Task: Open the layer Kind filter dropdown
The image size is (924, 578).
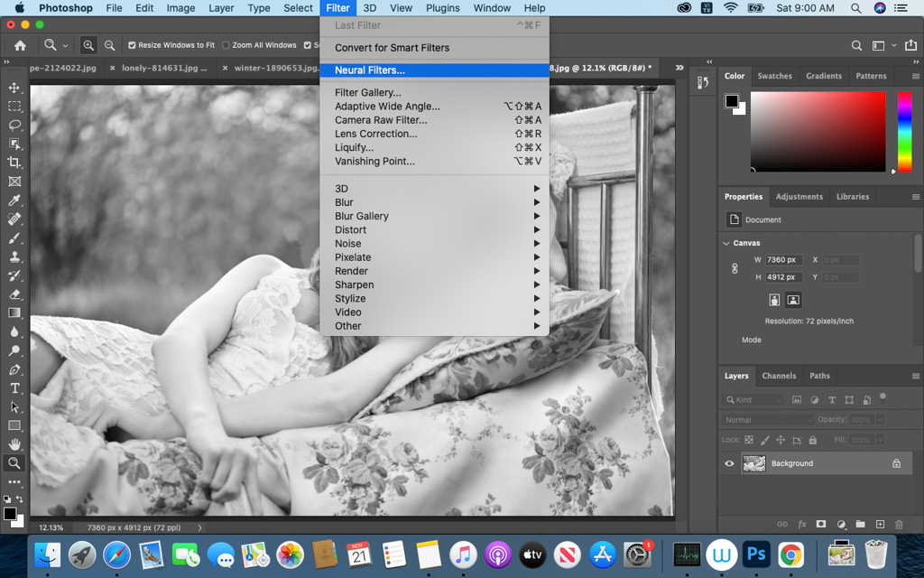Action: click(x=753, y=400)
